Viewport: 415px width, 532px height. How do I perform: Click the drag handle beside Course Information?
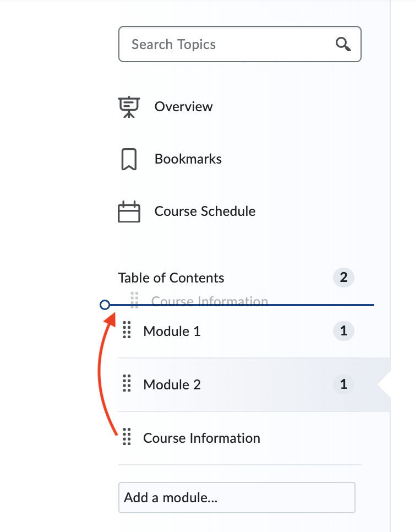point(127,438)
